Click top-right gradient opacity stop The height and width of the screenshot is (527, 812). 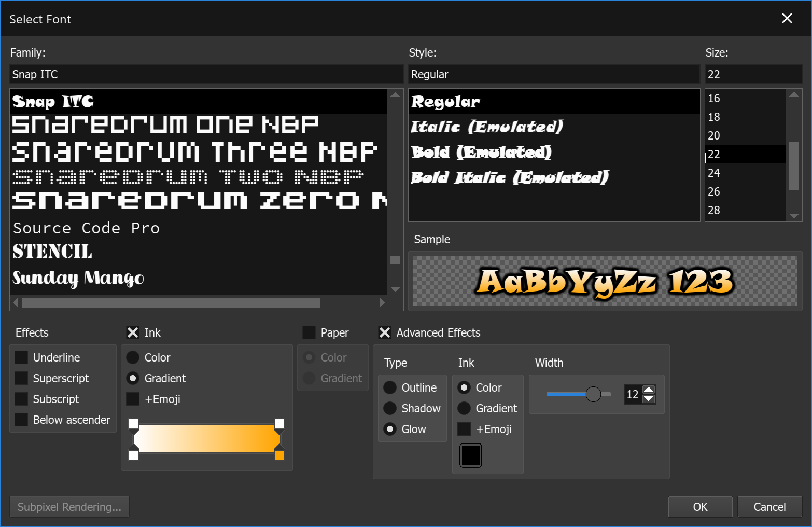pos(279,423)
